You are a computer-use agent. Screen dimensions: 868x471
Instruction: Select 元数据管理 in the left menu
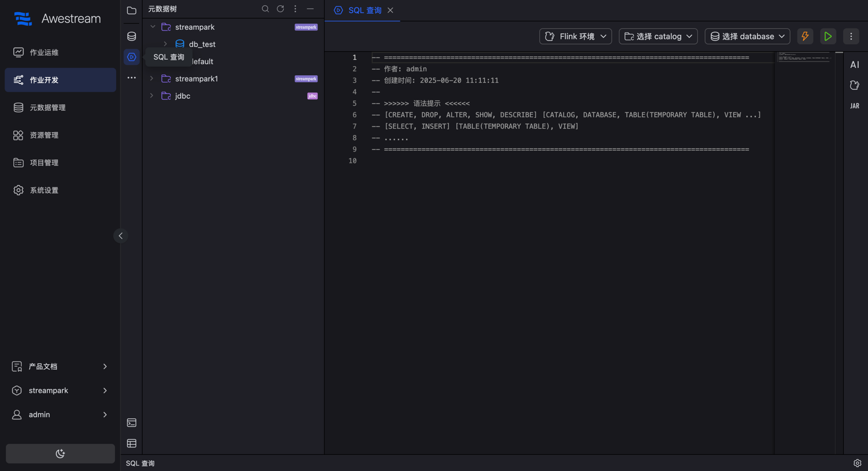coord(48,107)
